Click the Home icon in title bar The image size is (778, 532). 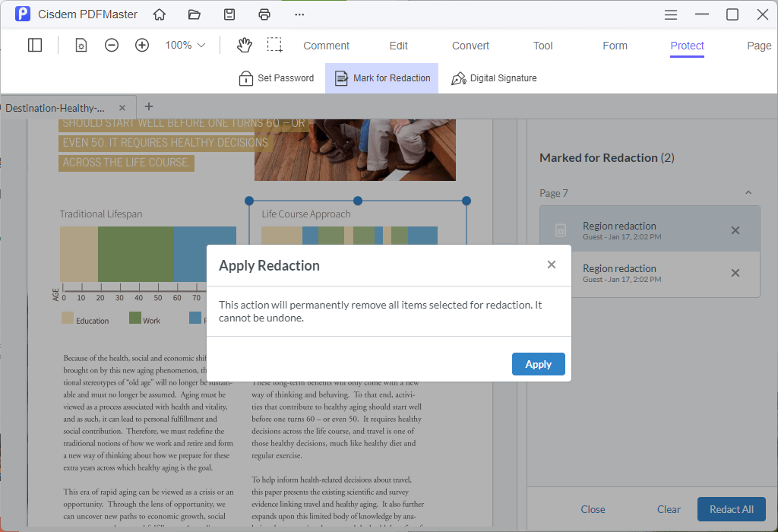pyautogui.click(x=160, y=14)
